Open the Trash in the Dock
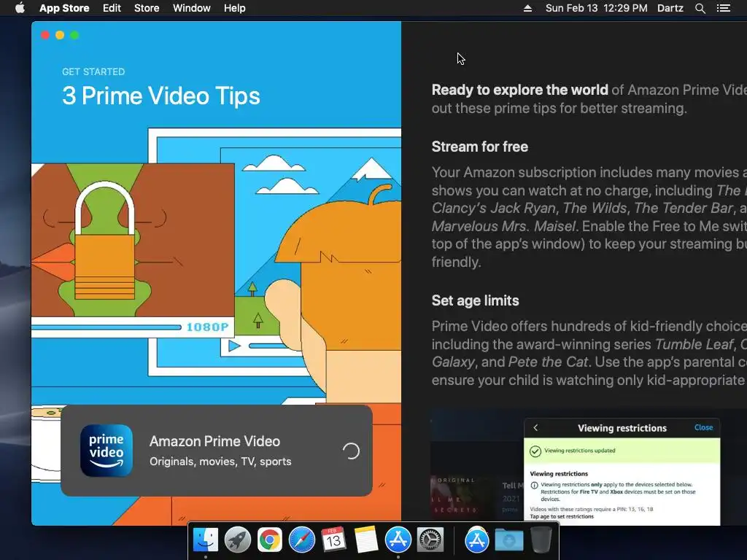Screen dimensions: 747x560 click(x=541, y=540)
